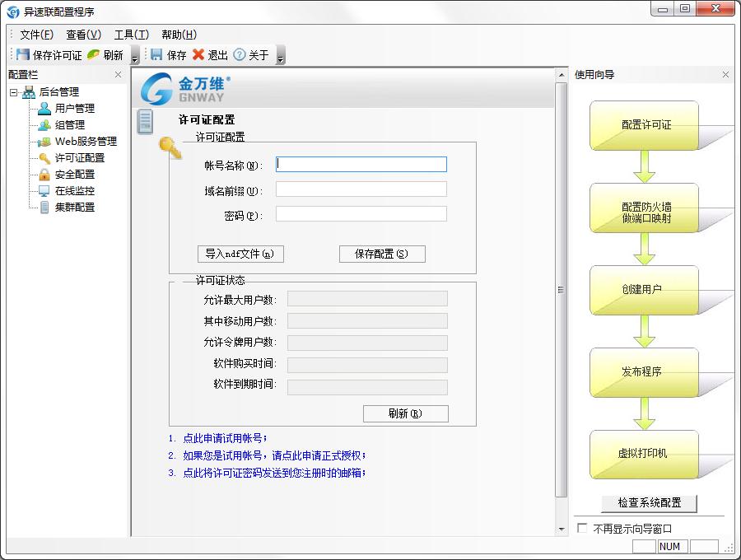741x560 pixels.
Task: Select 组管理 in the tree
Action: (x=70, y=124)
